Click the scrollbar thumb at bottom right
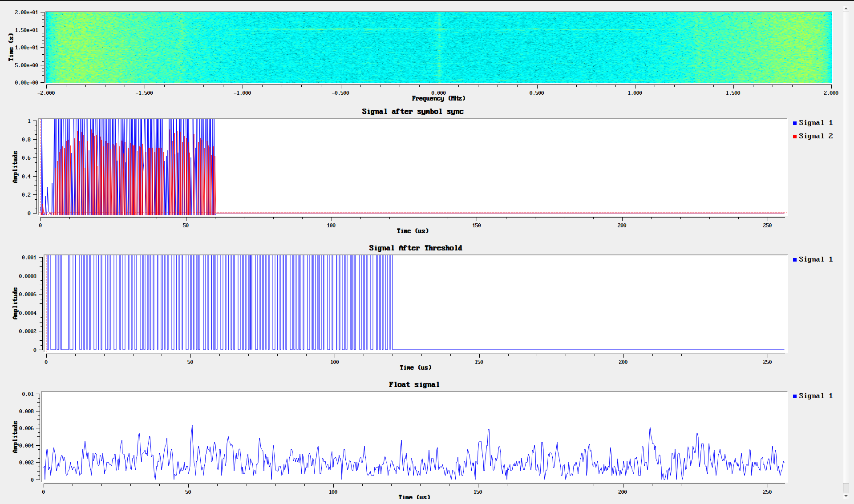The image size is (854, 504). coord(846,488)
